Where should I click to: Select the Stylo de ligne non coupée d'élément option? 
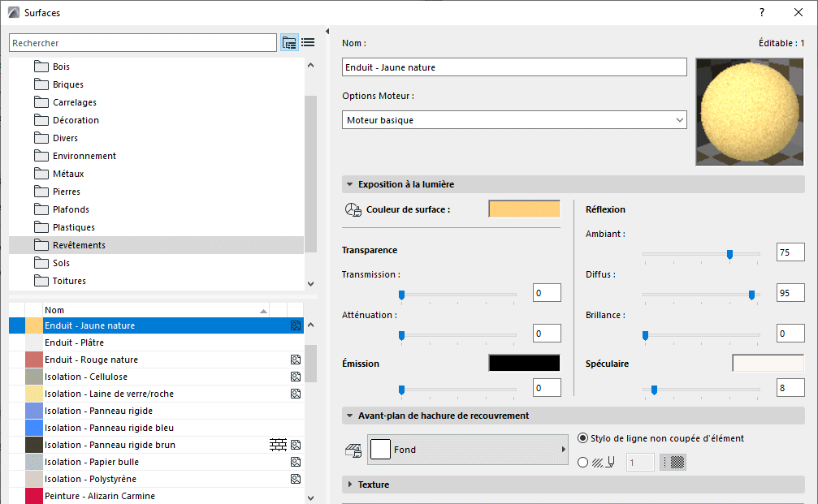point(582,437)
